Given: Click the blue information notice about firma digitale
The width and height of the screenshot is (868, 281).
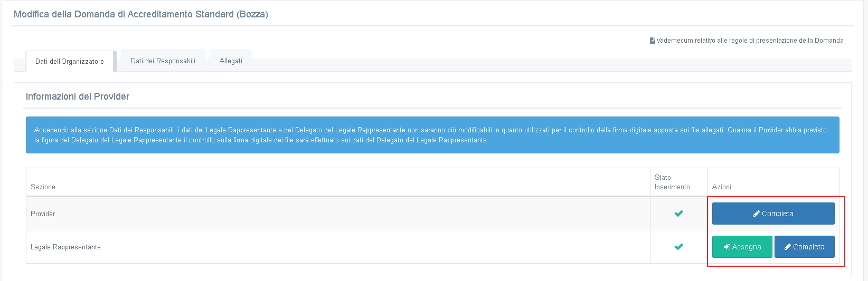Looking at the screenshot, I should click(x=432, y=135).
